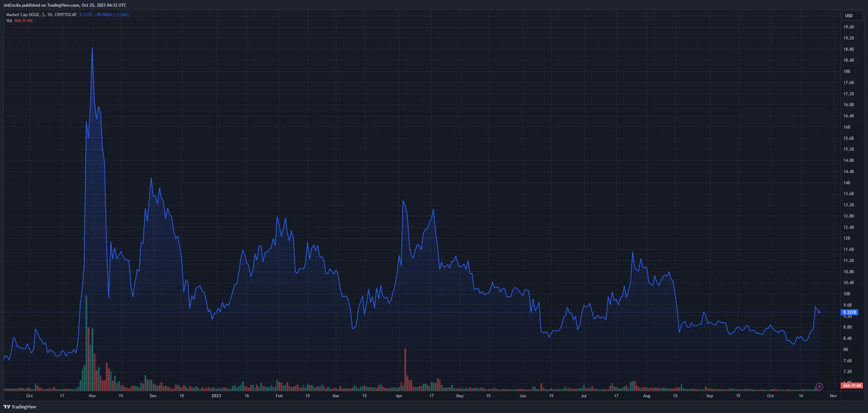Screen dimensions: 868x413
Task: Click the JetEncila published on TradingView header
Action: point(65,5)
